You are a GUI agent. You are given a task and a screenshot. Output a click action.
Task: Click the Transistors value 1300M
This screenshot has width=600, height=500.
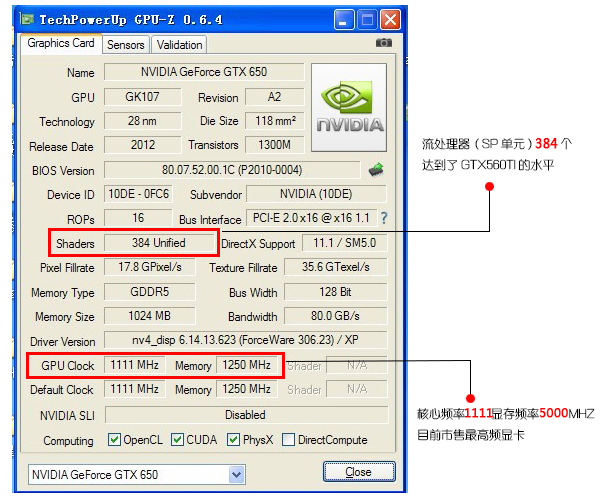click(x=274, y=145)
